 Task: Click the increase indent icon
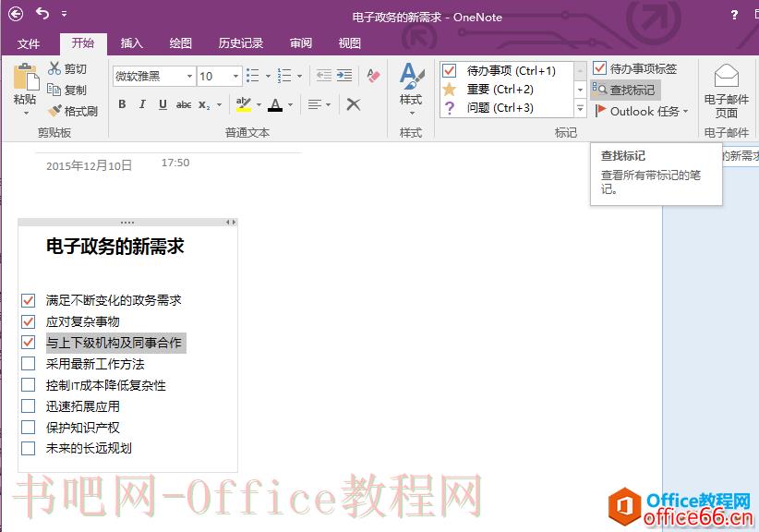click(344, 76)
